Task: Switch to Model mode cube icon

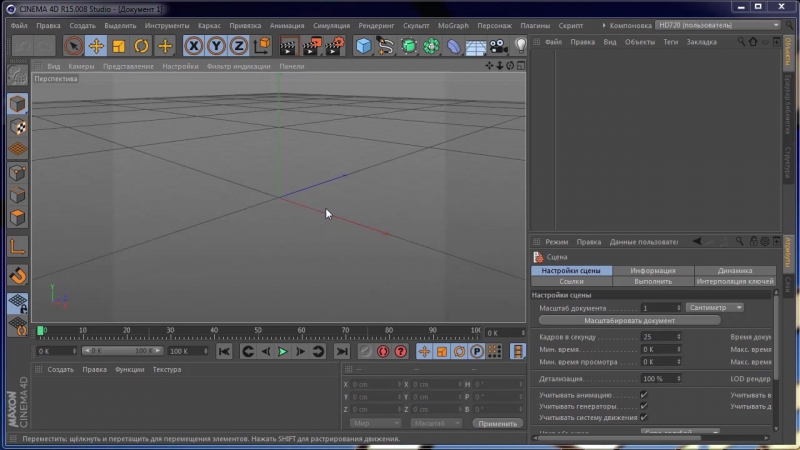Action: coord(17,104)
